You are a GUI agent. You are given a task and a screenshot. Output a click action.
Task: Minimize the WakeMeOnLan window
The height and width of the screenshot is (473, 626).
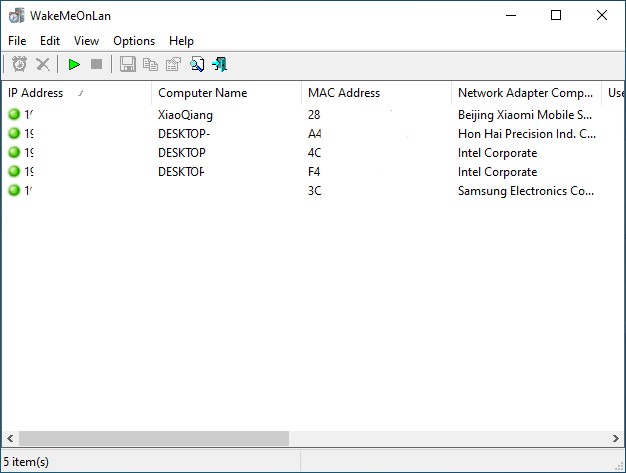511,16
